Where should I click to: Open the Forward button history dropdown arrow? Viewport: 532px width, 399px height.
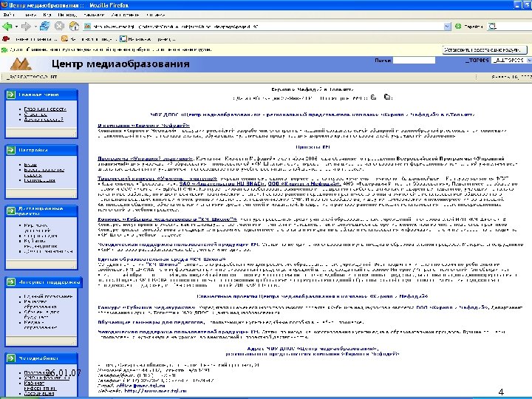[x=35, y=27]
